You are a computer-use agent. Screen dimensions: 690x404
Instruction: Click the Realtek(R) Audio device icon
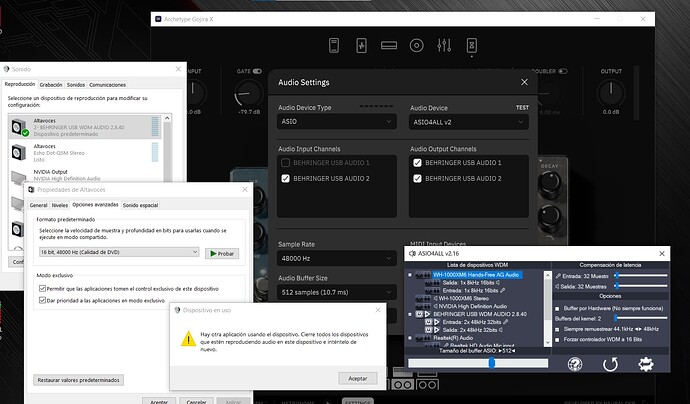coord(423,338)
